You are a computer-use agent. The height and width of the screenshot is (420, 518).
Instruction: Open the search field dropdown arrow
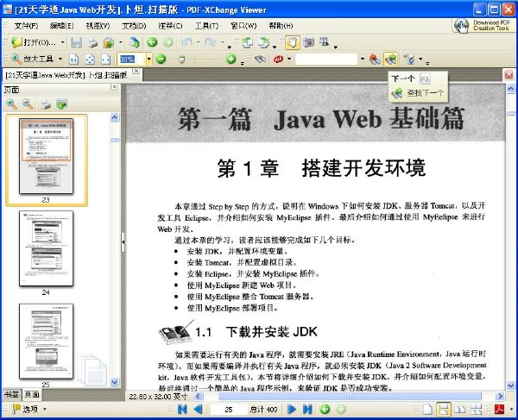363,59
